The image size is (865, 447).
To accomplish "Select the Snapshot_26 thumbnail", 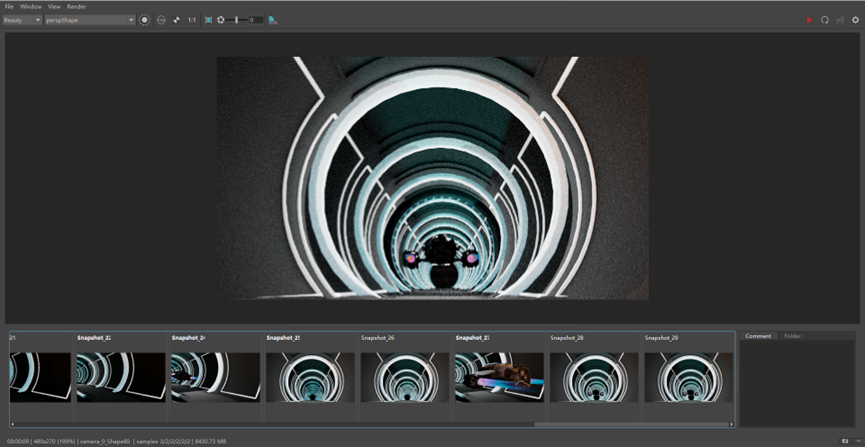I will pyautogui.click(x=404, y=377).
